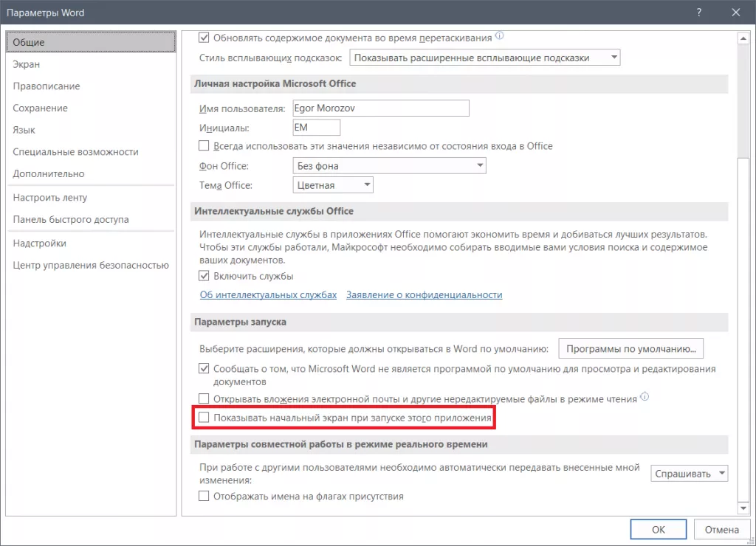Open Язык settings category
The height and width of the screenshot is (546, 756).
(x=91, y=130)
